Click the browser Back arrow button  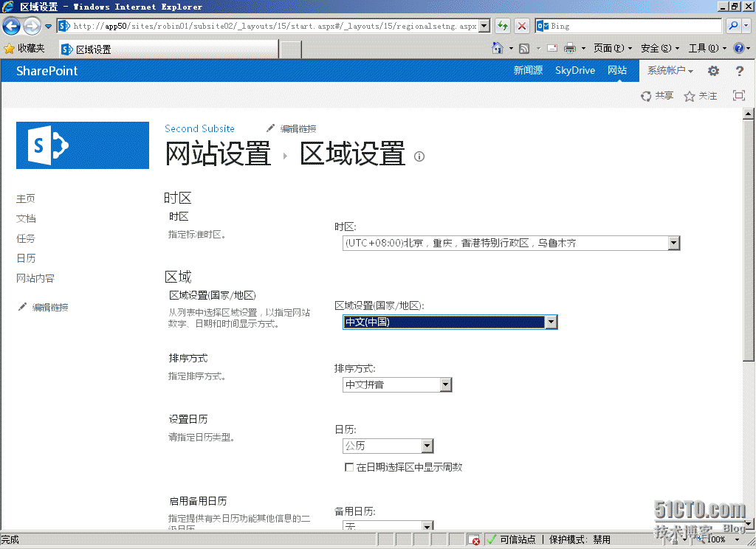[12, 26]
